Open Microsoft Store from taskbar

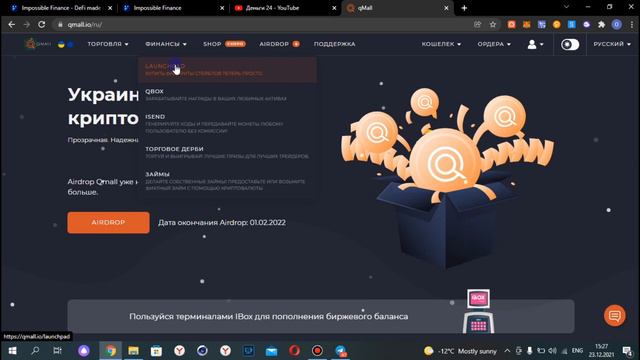click(156, 351)
